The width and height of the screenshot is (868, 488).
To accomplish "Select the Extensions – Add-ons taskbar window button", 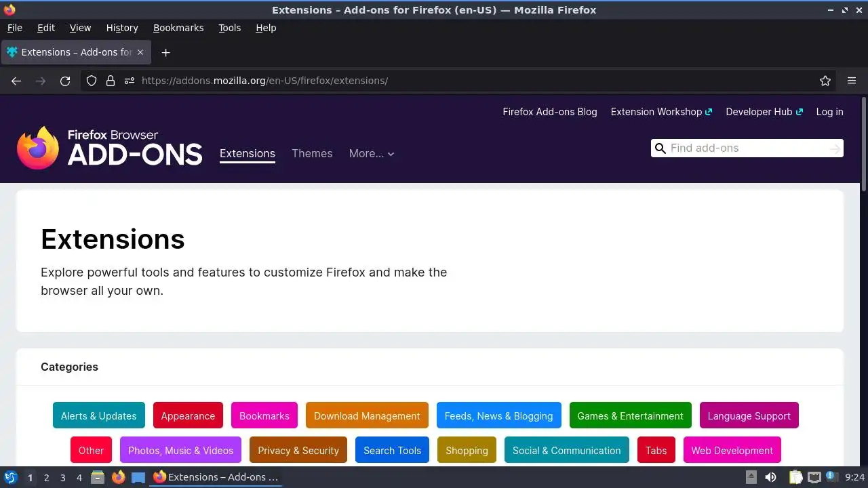I will click(x=216, y=477).
